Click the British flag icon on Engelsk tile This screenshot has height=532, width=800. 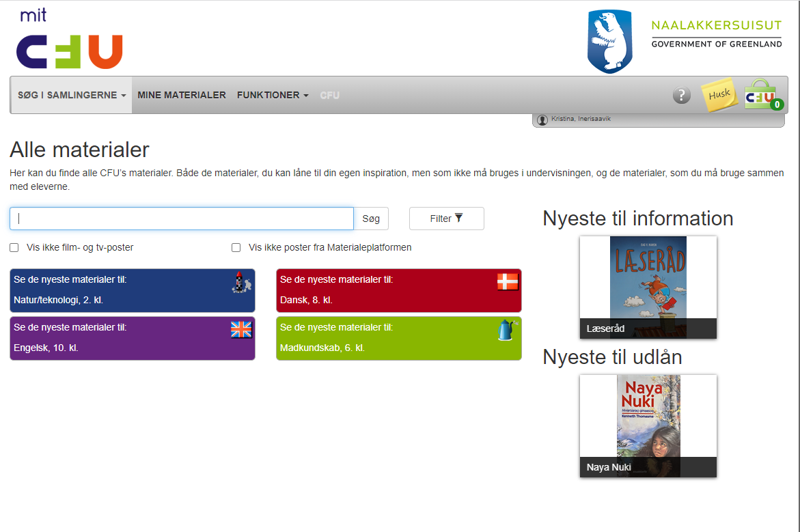click(x=241, y=330)
